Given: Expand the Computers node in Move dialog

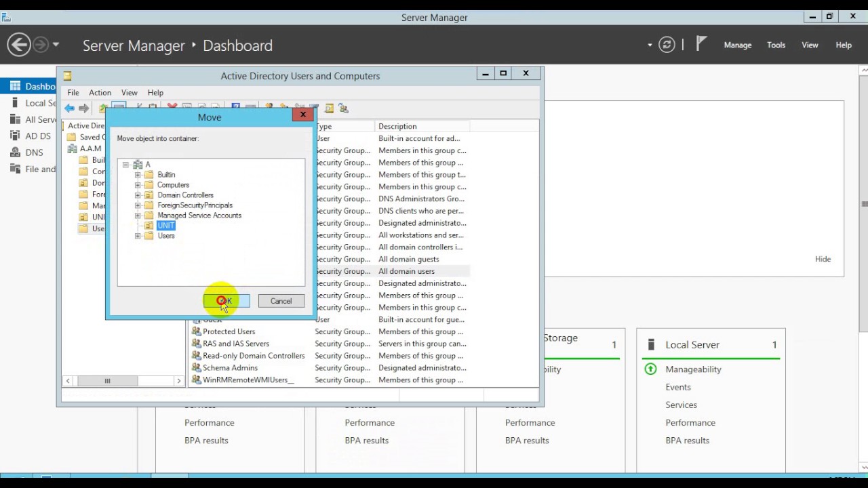Looking at the screenshot, I should (138, 185).
